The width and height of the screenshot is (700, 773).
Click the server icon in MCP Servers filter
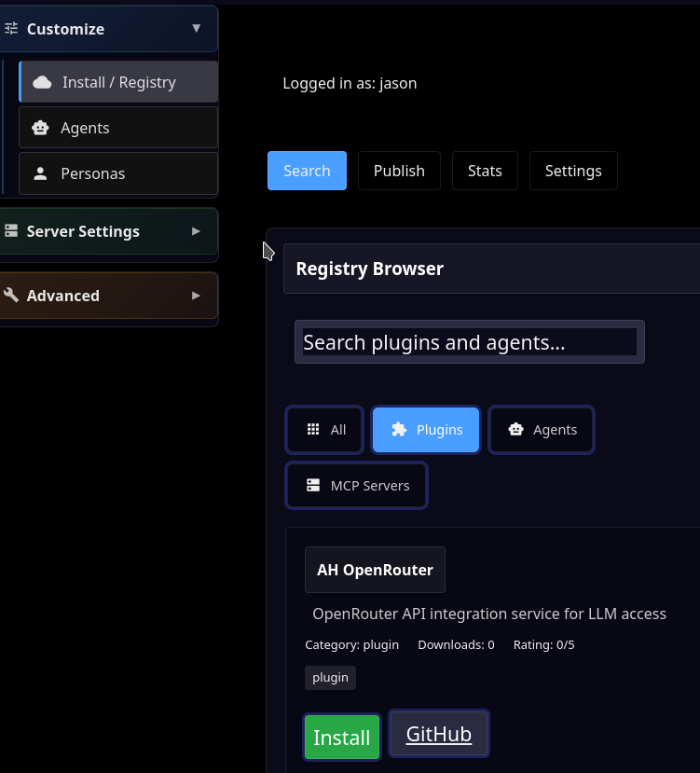pos(313,486)
